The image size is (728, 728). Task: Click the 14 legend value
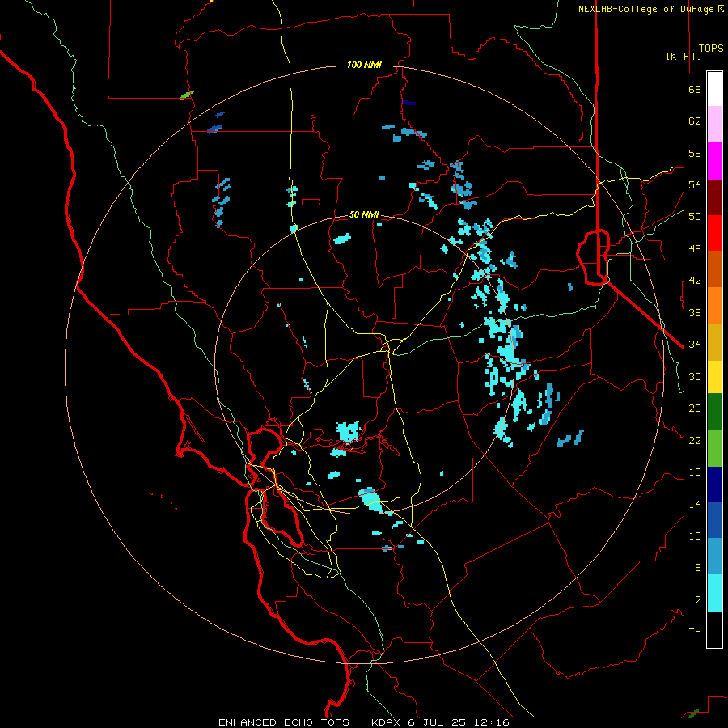(x=695, y=504)
